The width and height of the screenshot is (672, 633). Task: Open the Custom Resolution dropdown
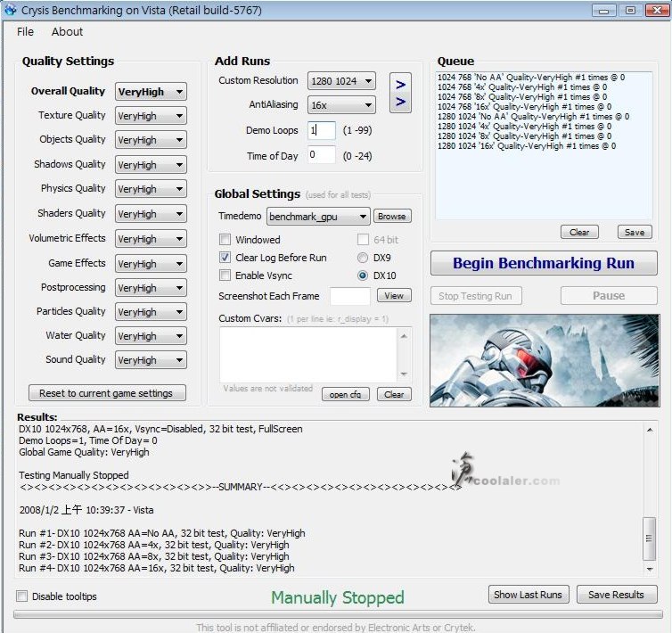341,81
